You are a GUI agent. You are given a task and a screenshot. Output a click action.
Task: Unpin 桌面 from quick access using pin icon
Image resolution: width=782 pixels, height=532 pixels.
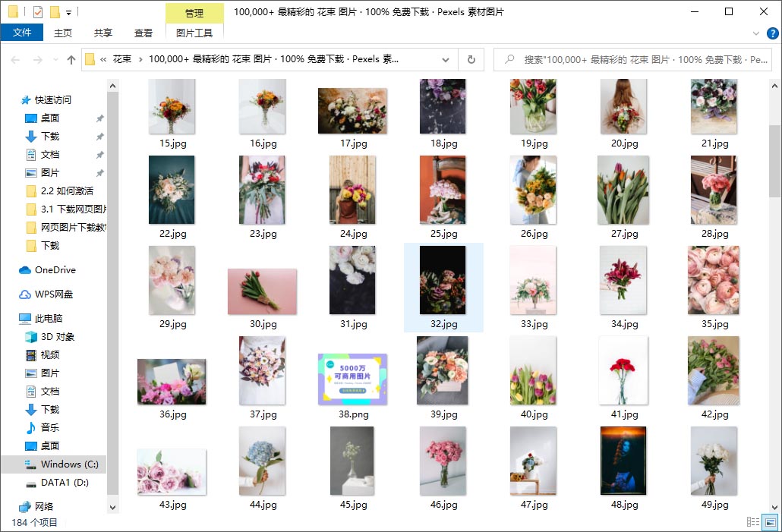tap(99, 118)
